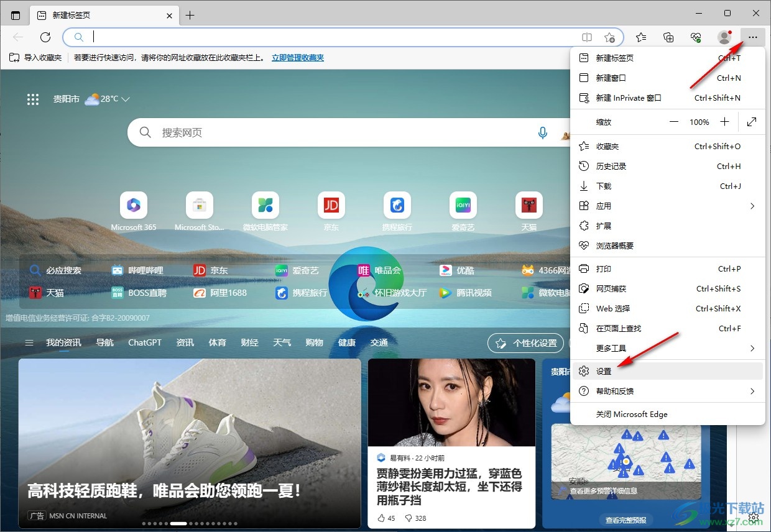Click the Favorites star toolbar icon

[x=641, y=37]
